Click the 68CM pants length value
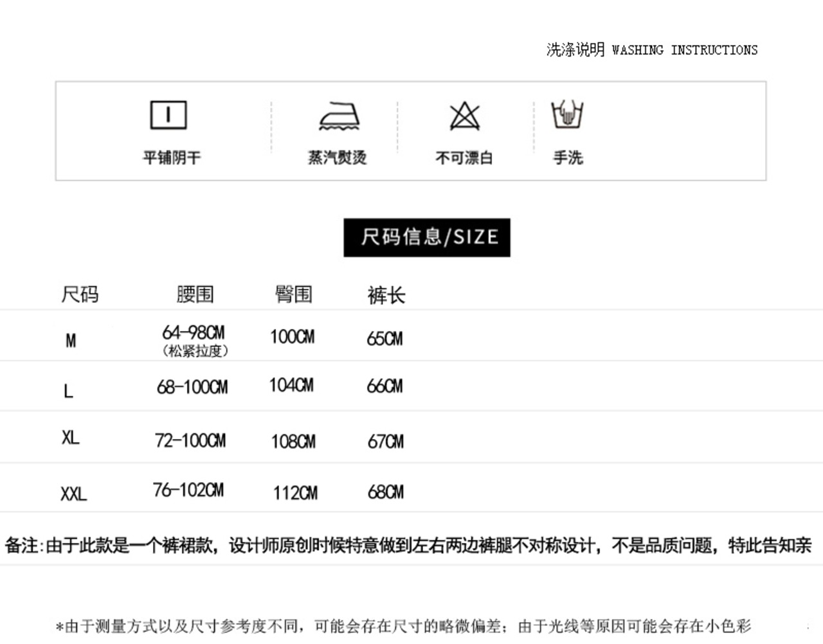Image resolution: width=823 pixels, height=644 pixels. (386, 492)
